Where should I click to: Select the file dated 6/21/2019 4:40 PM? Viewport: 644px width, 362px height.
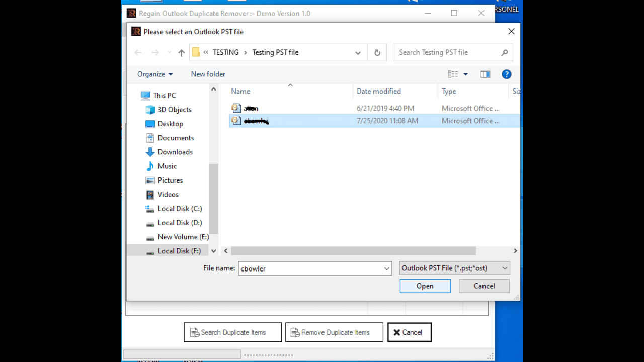(x=374, y=108)
